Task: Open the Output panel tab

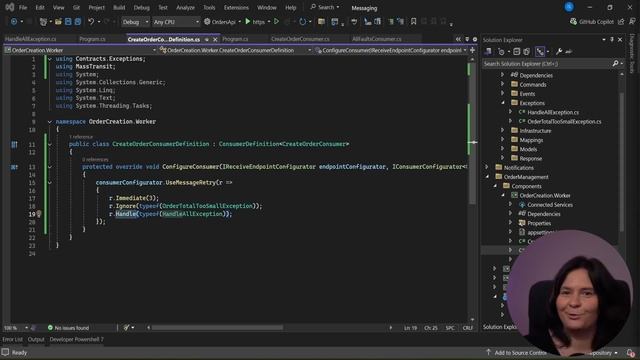Action: pos(36,339)
